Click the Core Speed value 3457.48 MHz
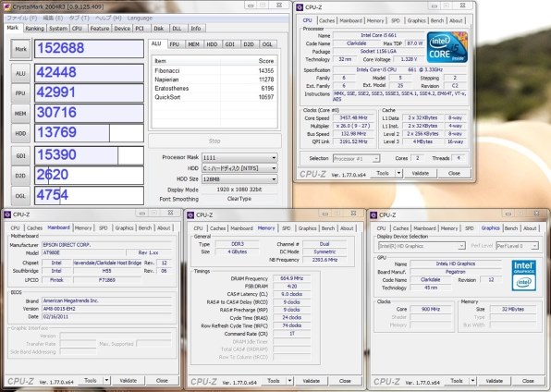This screenshot has width=551, height=392. click(x=353, y=117)
